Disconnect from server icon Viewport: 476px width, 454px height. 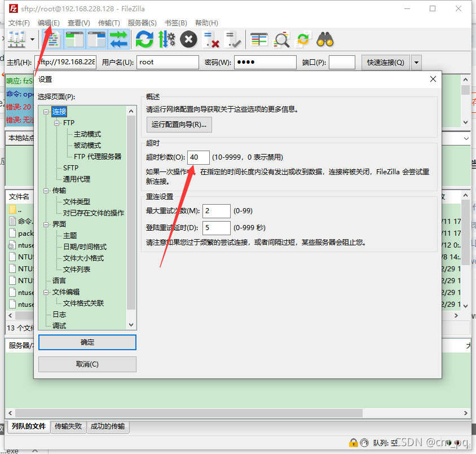pos(211,39)
